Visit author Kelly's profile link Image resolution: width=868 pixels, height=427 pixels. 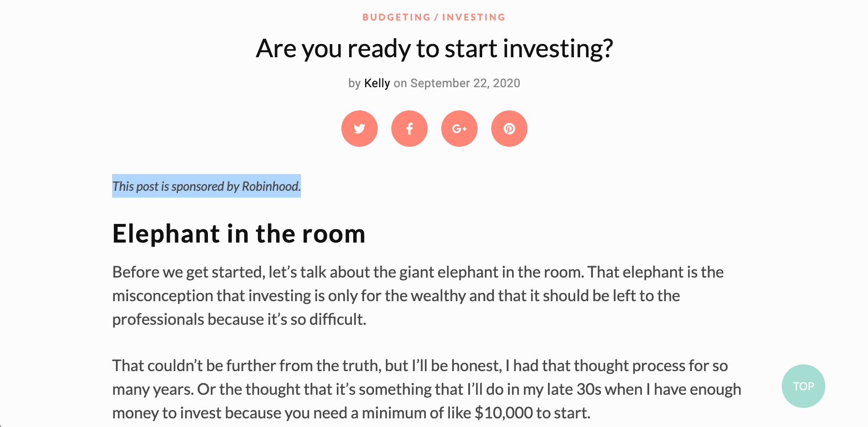tap(377, 83)
